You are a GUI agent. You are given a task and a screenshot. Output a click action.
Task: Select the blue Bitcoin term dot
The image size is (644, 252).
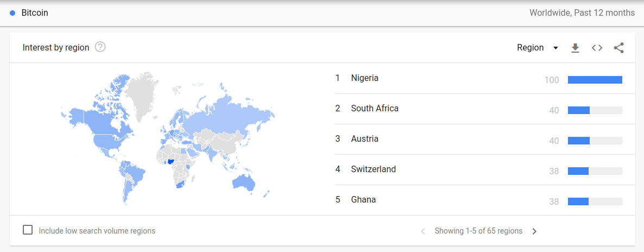coord(12,13)
